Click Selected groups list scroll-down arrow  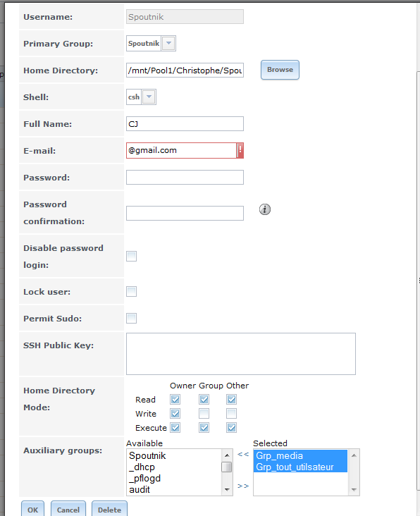coord(354,490)
